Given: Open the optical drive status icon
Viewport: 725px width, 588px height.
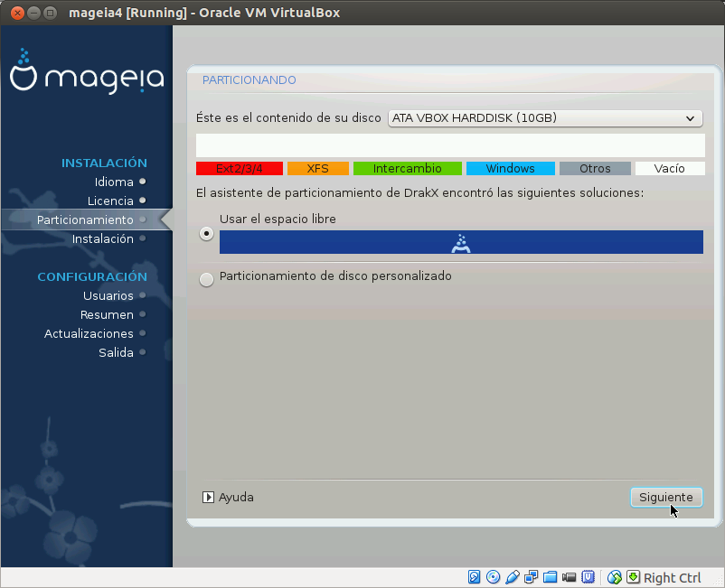Looking at the screenshot, I should tap(494, 577).
